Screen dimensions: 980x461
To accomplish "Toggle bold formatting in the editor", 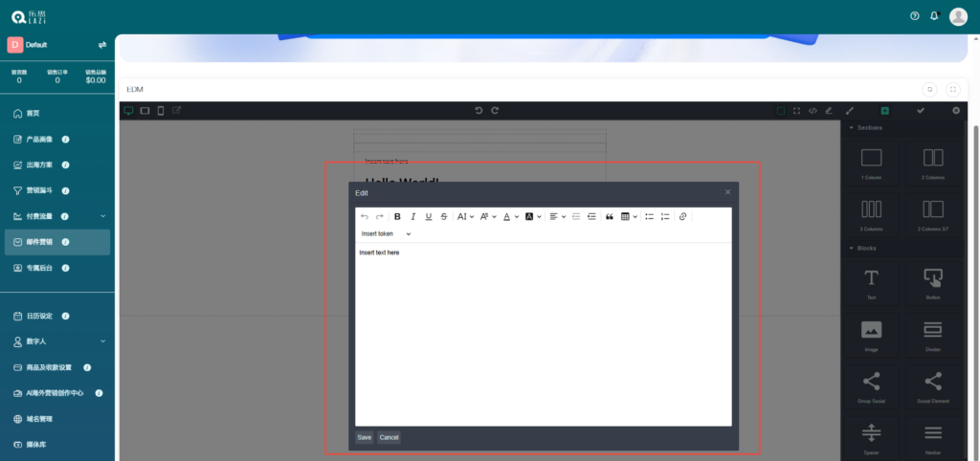I will pyautogui.click(x=397, y=217).
